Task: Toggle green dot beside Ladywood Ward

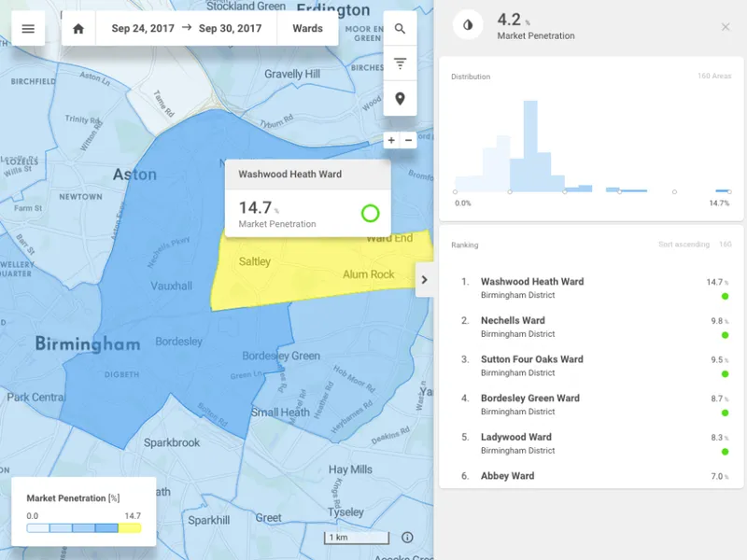Action: coord(726,452)
